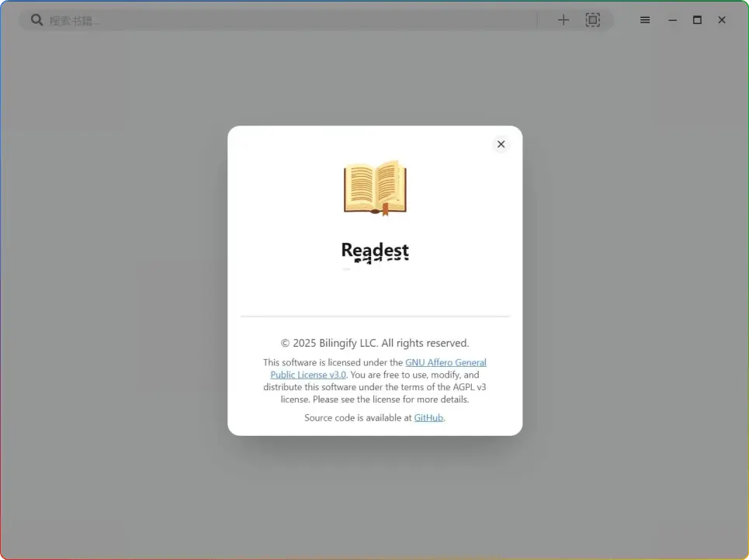Click the plus icon to import books

pos(563,20)
